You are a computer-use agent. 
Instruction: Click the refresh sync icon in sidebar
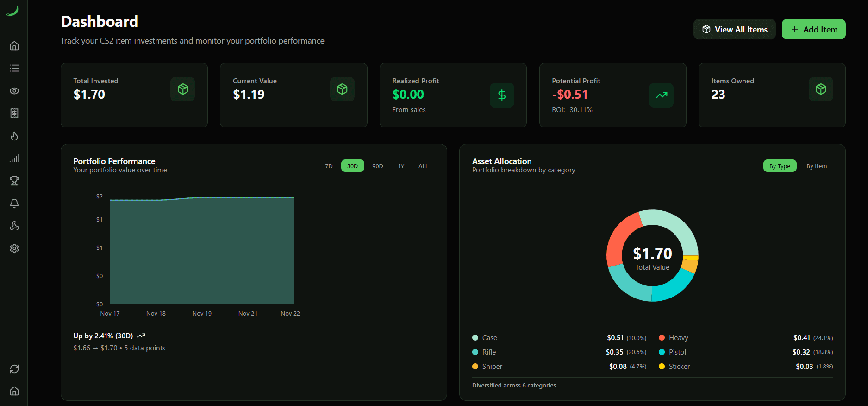[14, 369]
